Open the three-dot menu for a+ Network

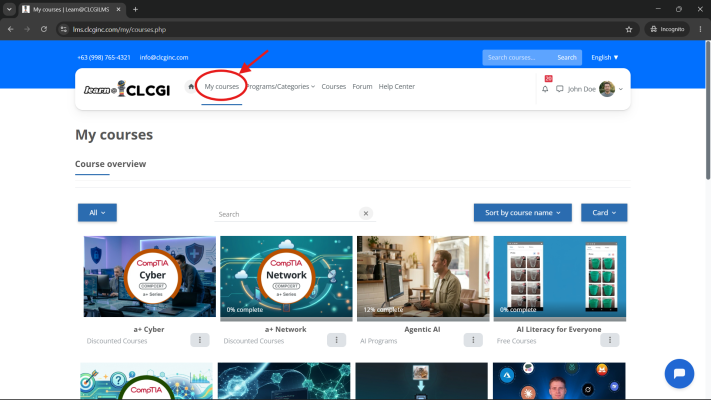coord(336,340)
